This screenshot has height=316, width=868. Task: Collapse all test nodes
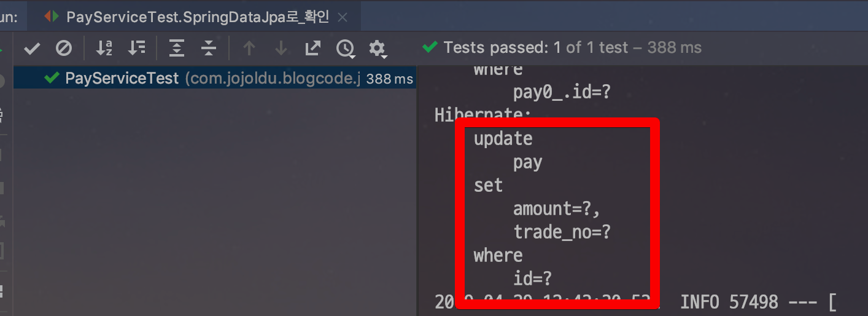pyautogui.click(x=209, y=48)
